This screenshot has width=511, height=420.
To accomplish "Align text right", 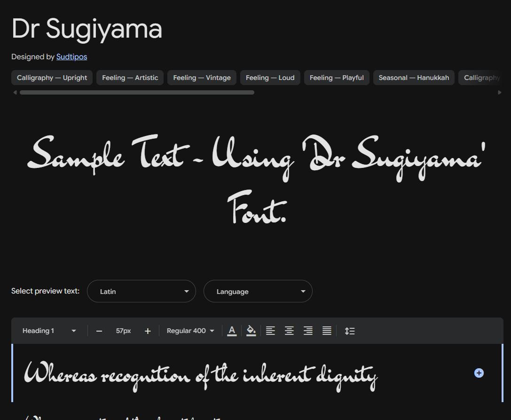I will [308, 331].
